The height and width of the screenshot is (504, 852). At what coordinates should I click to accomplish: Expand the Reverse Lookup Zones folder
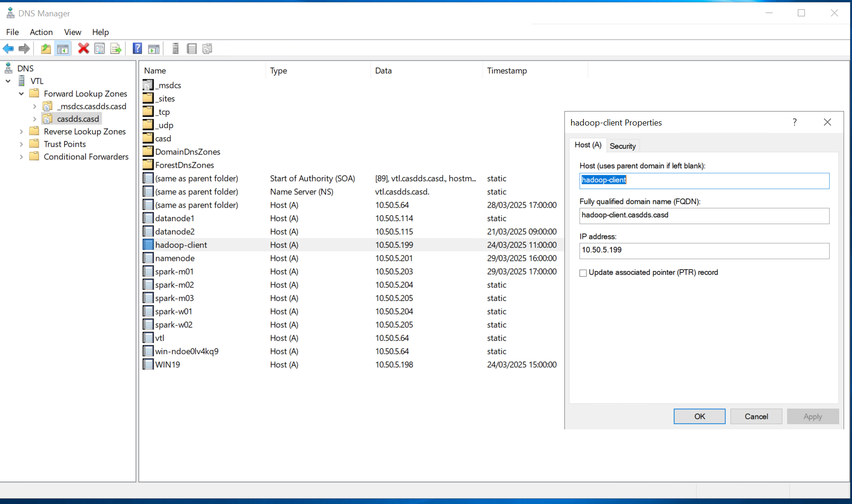pos(21,131)
